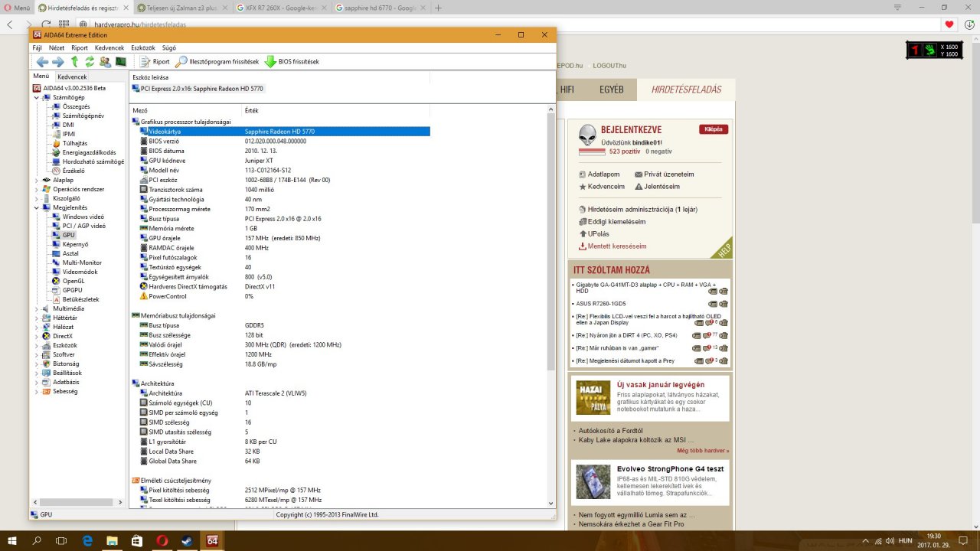This screenshot has height=551, width=980.
Task: Go forward with AIDA64 blue right arrow
Action: (x=57, y=62)
